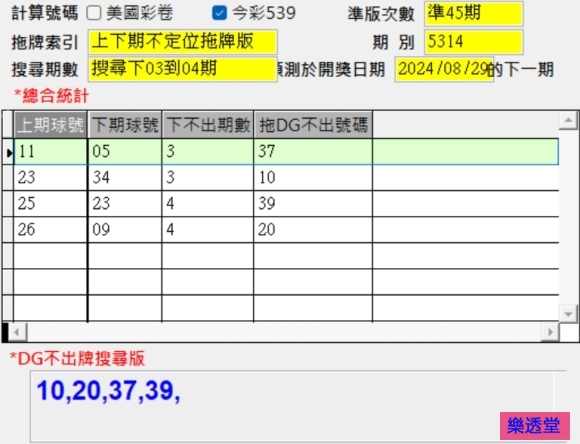Click the table scroll up arrow
Screen dimensions: 580x444
tap(568, 120)
